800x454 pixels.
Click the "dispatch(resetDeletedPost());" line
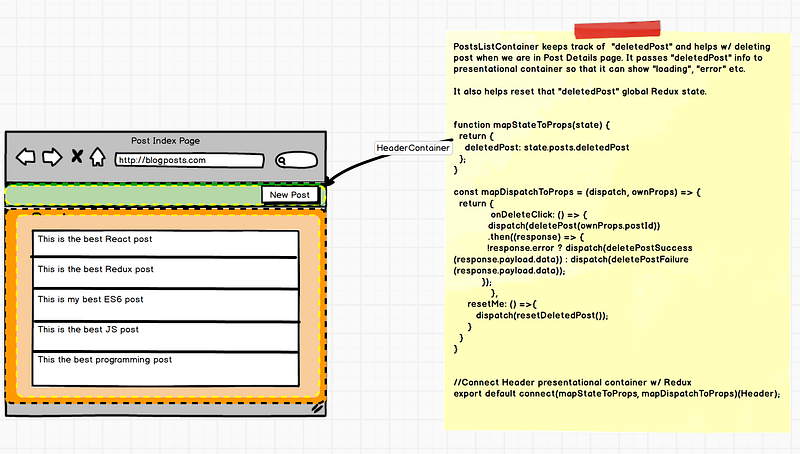coord(542,315)
